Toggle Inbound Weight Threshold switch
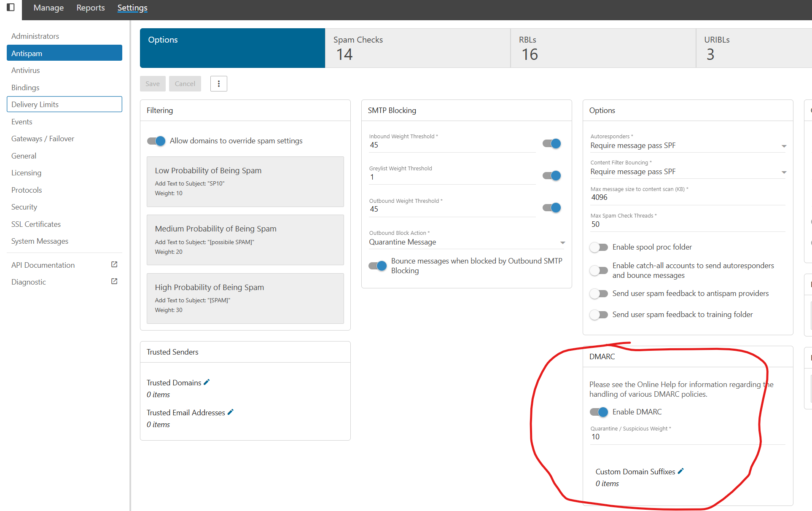 click(551, 144)
